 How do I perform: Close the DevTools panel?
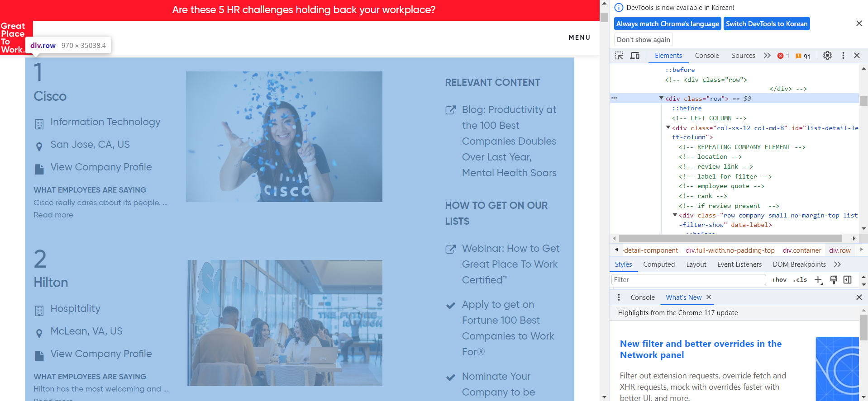pyautogui.click(x=857, y=56)
